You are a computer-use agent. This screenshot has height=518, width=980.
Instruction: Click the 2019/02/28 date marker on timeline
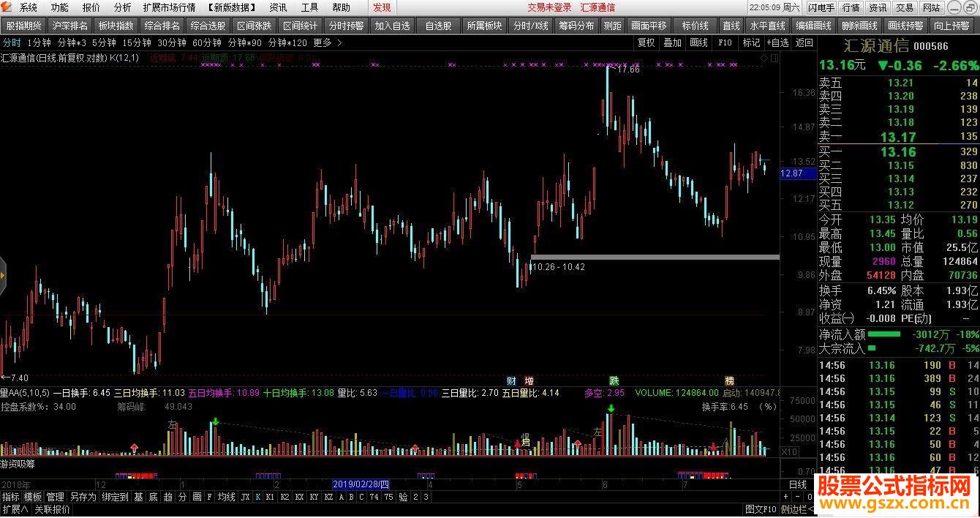coord(361,484)
